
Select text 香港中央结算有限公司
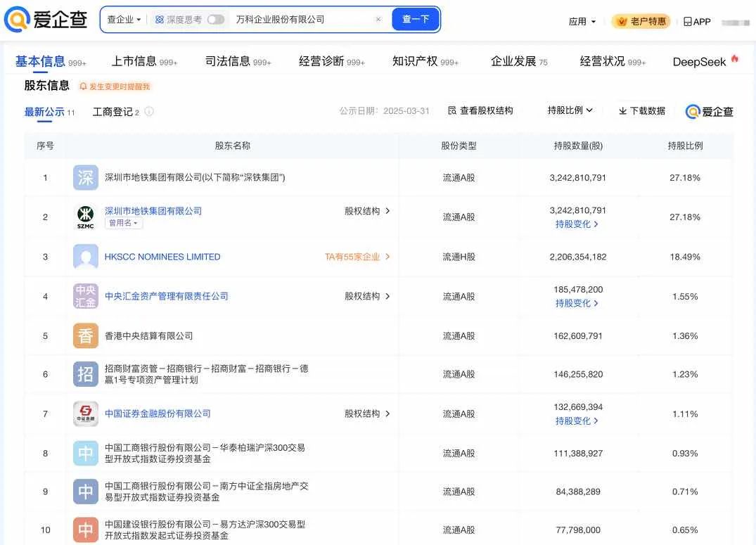[148, 335]
